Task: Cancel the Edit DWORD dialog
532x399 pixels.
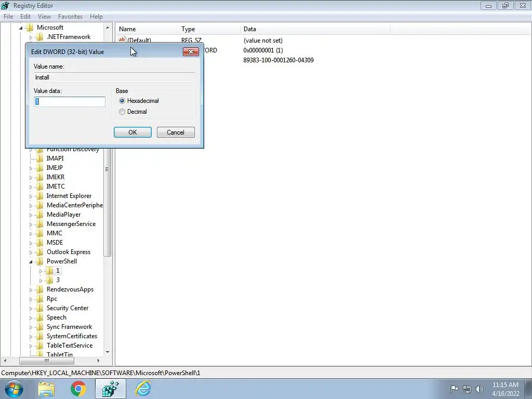Action: click(176, 132)
